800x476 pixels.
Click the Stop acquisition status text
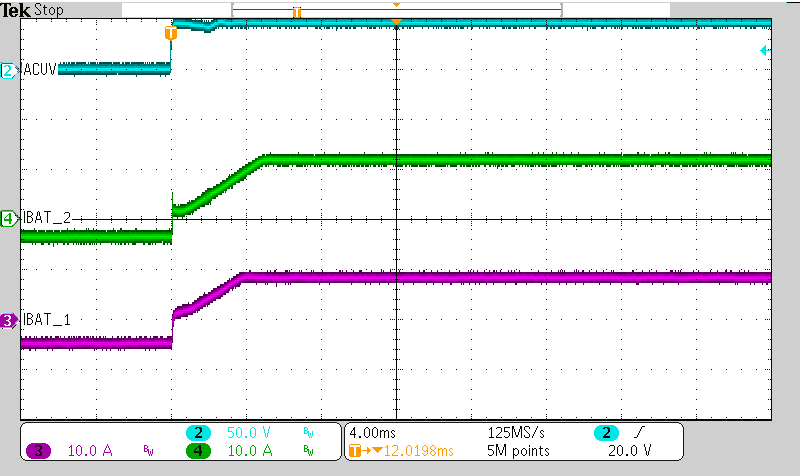click(49, 10)
